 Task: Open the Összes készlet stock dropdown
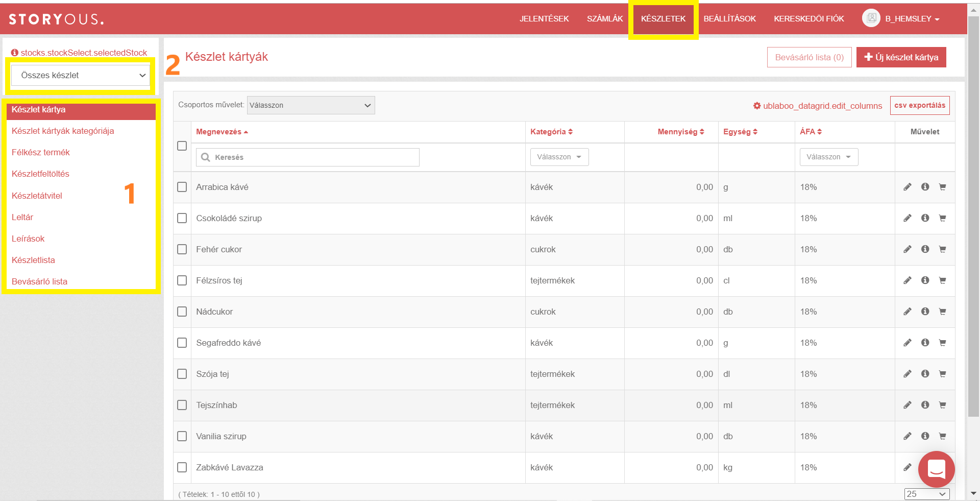tap(81, 75)
